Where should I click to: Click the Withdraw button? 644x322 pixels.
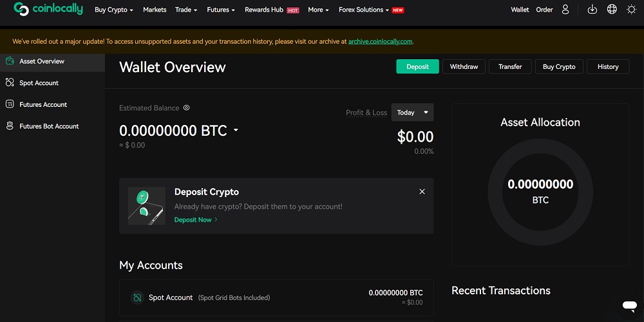point(464,66)
